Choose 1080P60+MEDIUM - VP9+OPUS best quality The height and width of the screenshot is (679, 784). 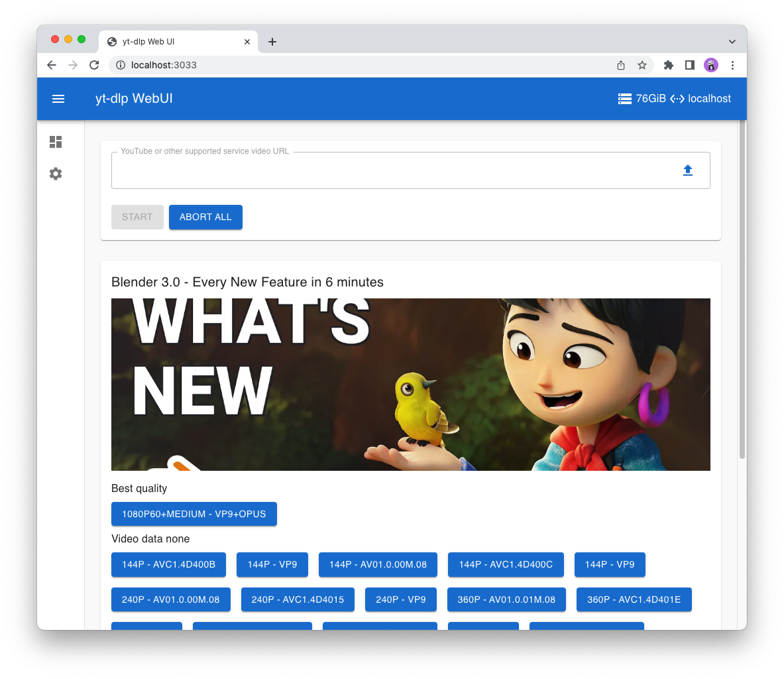(194, 514)
